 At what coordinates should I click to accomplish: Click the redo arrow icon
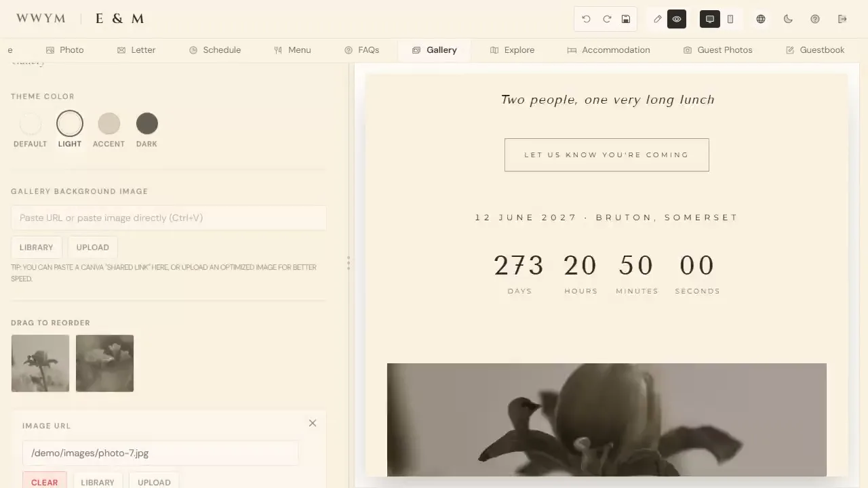(x=607, y=19)
